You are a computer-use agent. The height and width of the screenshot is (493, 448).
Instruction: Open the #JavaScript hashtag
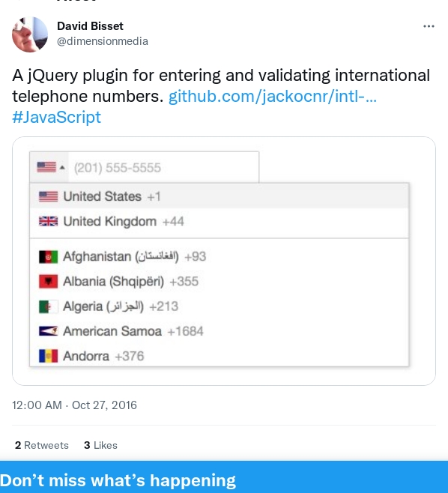(57, 118)
